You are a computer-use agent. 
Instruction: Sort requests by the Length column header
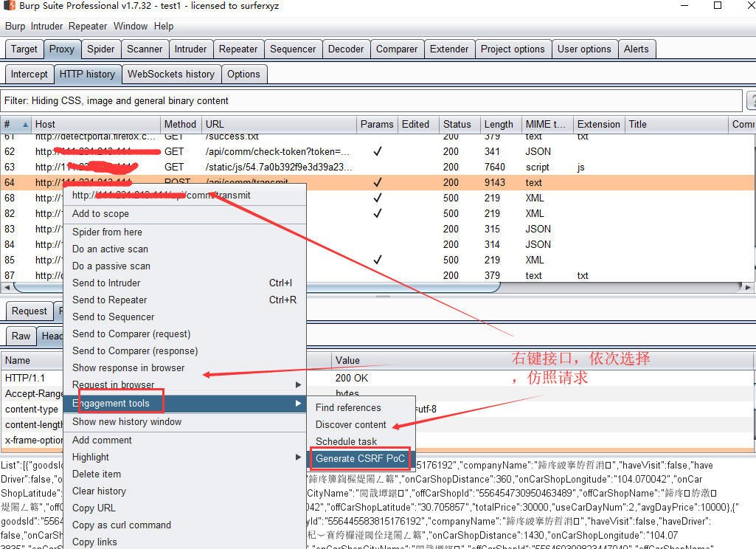[x=499, y=124]
